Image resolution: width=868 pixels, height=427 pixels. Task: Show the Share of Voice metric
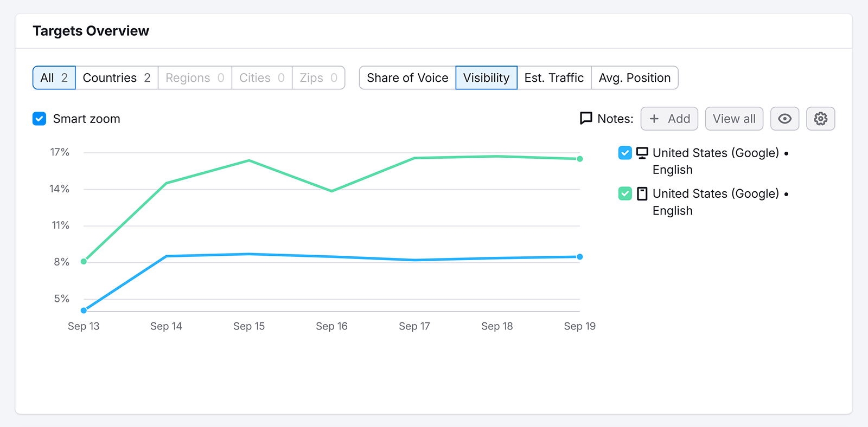pyautogui.click(x=407, y=77)
